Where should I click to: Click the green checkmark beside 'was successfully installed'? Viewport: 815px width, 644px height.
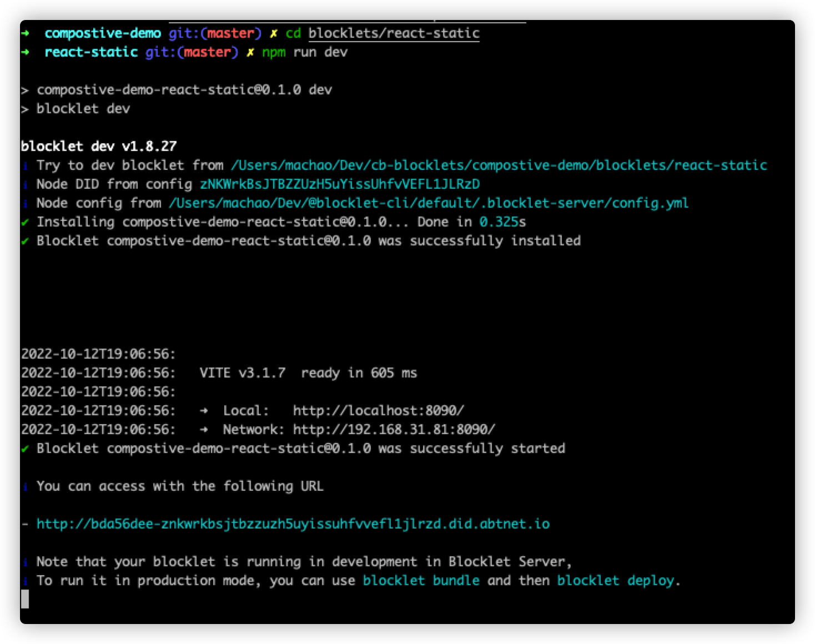[25, 241]
